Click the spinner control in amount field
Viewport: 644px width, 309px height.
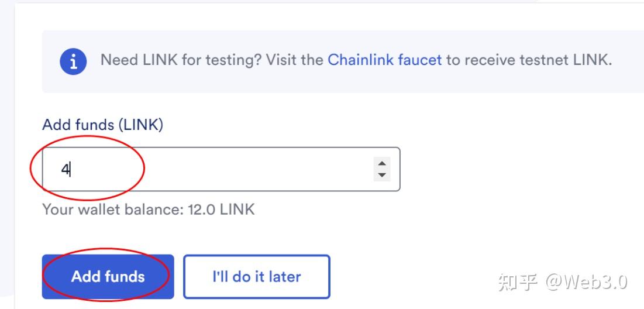click(x=382, y=169)
